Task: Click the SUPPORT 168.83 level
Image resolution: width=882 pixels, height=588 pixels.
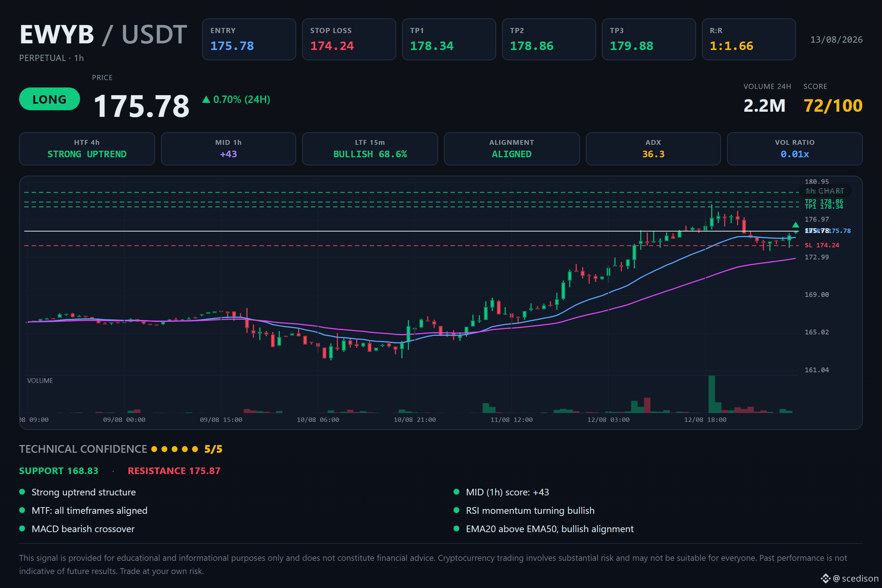Action: click(x=59, y=471)
